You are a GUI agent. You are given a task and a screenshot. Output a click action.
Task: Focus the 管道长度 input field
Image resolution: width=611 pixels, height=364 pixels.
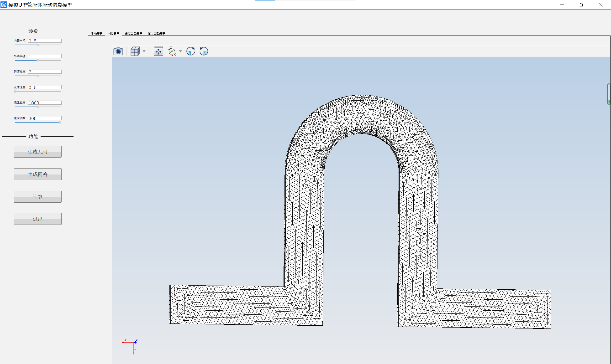[x=44, y=72]
